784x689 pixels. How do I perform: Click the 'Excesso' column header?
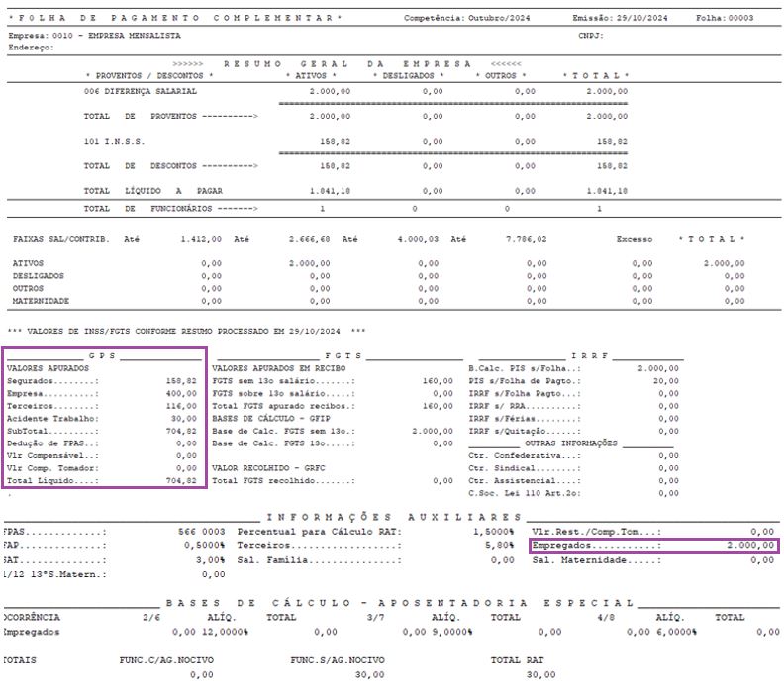pos(634,239)
